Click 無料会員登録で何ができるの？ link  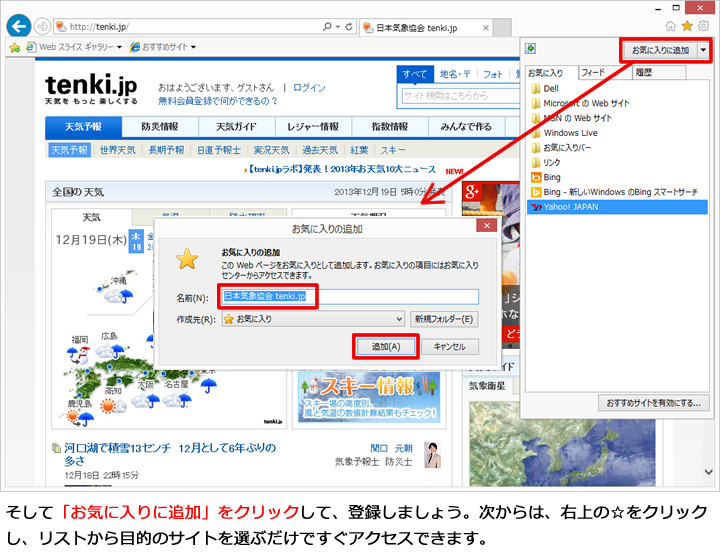point(218,101)
